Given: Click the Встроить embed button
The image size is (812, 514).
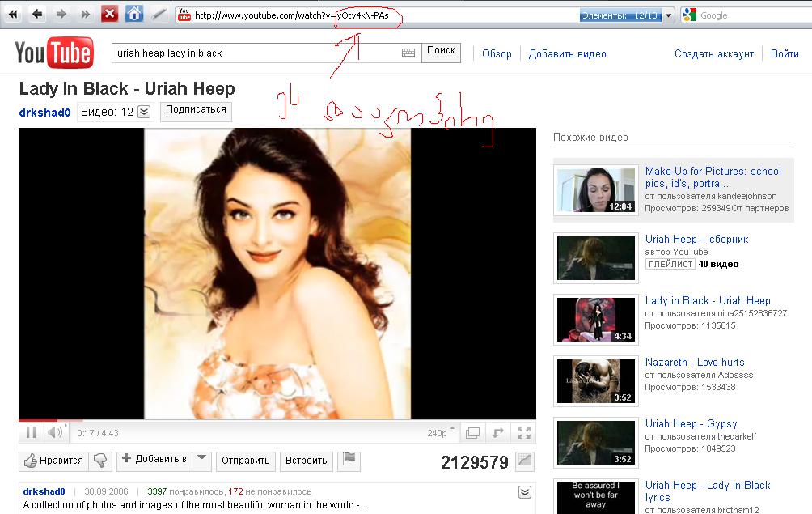Looking at the screenshot, I should pyautogui.click(x=306, y=461).
